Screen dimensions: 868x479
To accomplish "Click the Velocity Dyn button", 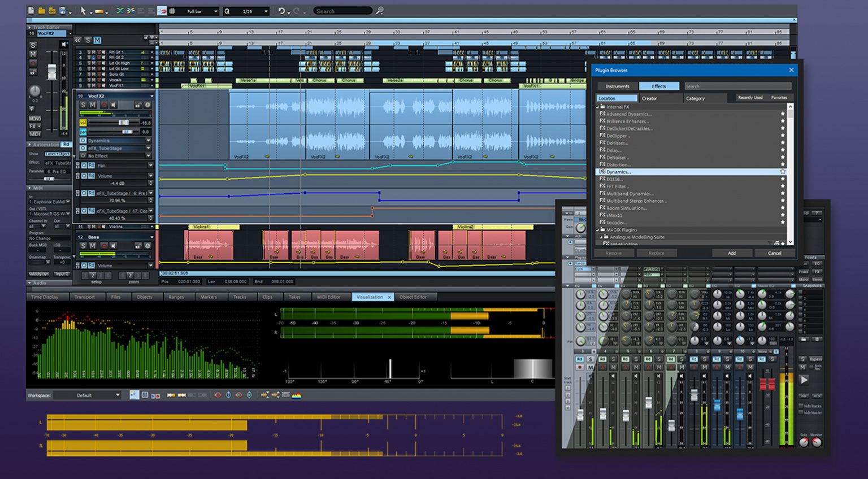I will pos(39,274).
